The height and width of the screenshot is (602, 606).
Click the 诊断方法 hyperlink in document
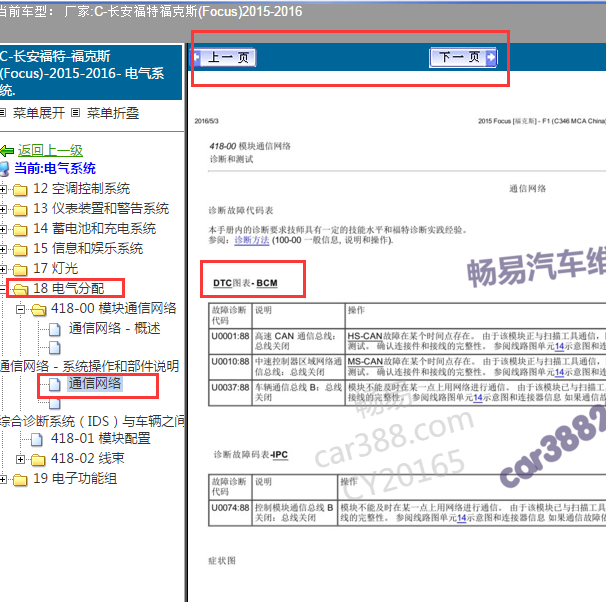pos(245,240)
